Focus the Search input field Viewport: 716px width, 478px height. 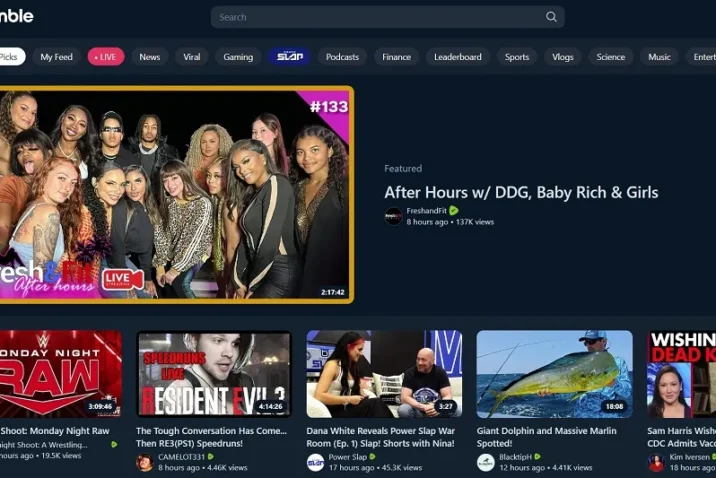tap(387, 17)
